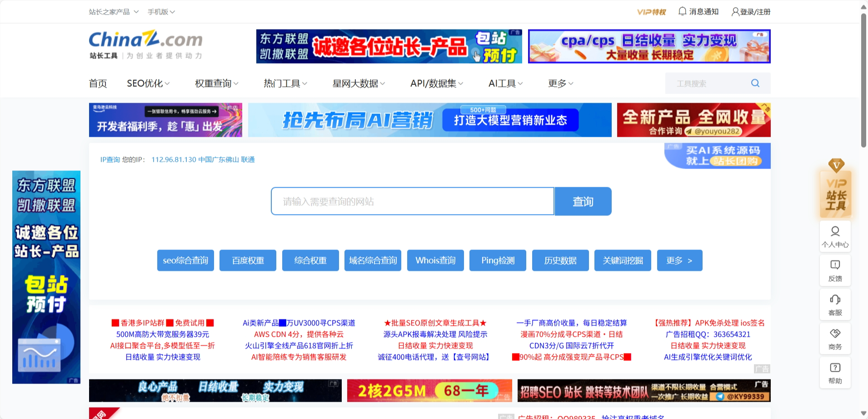Click the blue 查询 button

(583, 201)
